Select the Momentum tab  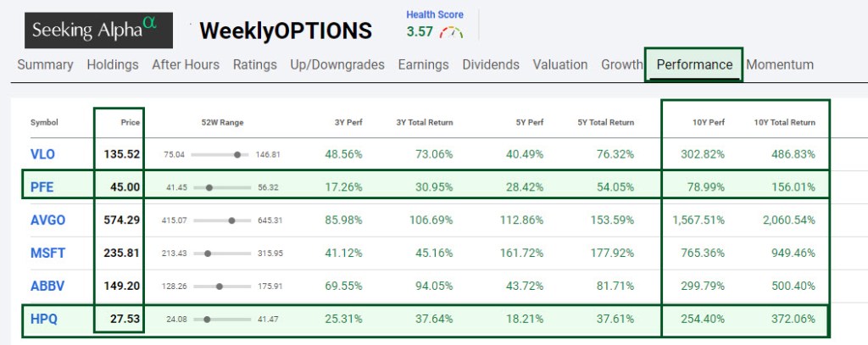point(780,64)
